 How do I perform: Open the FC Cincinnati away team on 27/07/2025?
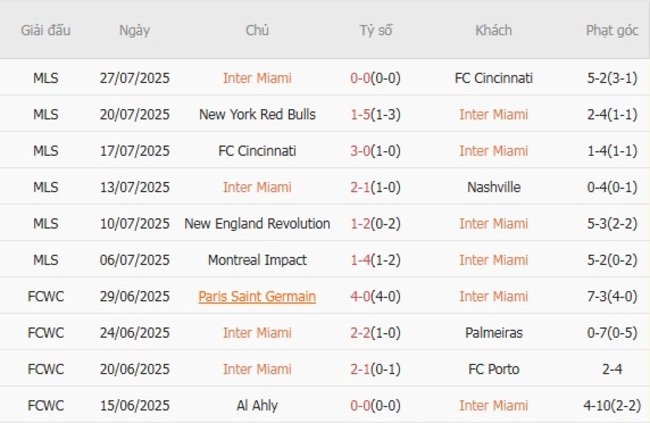click(493, 78)
